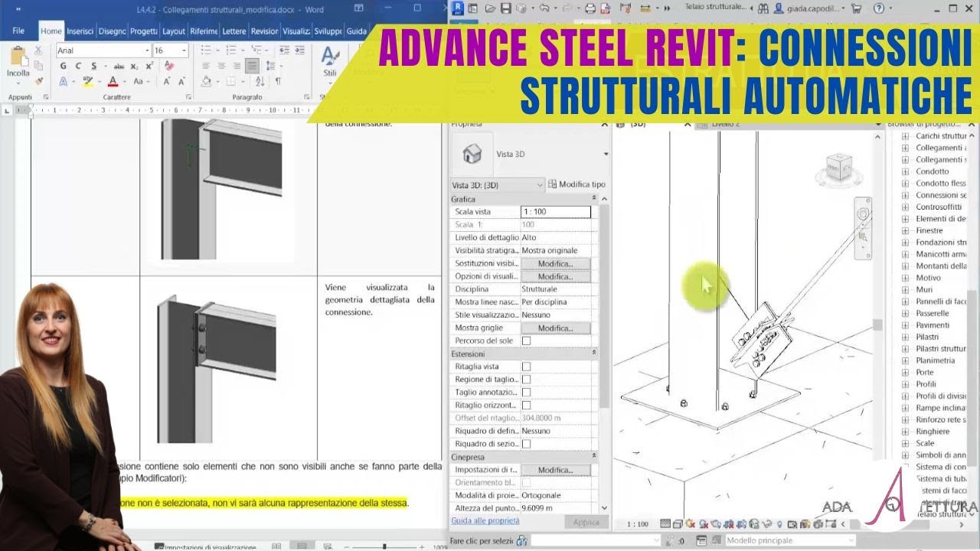The image size is (980, 551).
Task: Open the Guida alle proprietà link
Action: pyautogui.click(x=485, y=520)
